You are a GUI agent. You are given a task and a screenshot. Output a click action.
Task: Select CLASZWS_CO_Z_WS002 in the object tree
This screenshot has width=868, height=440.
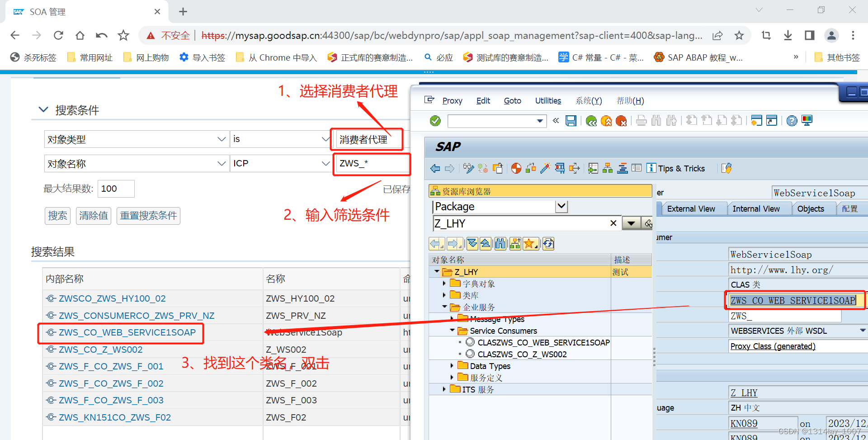522,354
